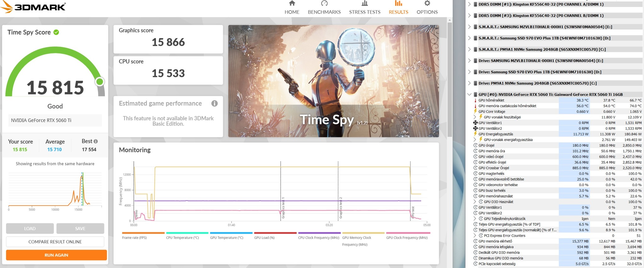Image resolution: width=644 pixels, height=268 pixels.
Task: Click the first GPU Ventilátor1 fan icon (RPM row)
Action: 475,123
